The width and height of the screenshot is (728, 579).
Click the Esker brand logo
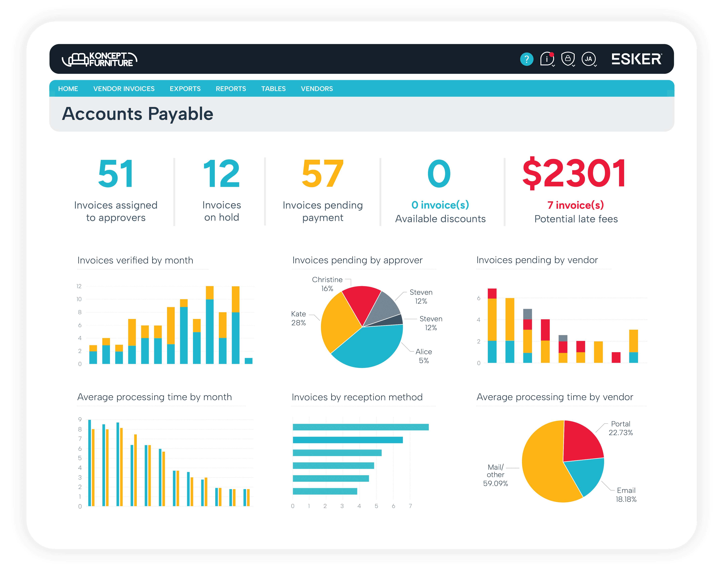637,59
